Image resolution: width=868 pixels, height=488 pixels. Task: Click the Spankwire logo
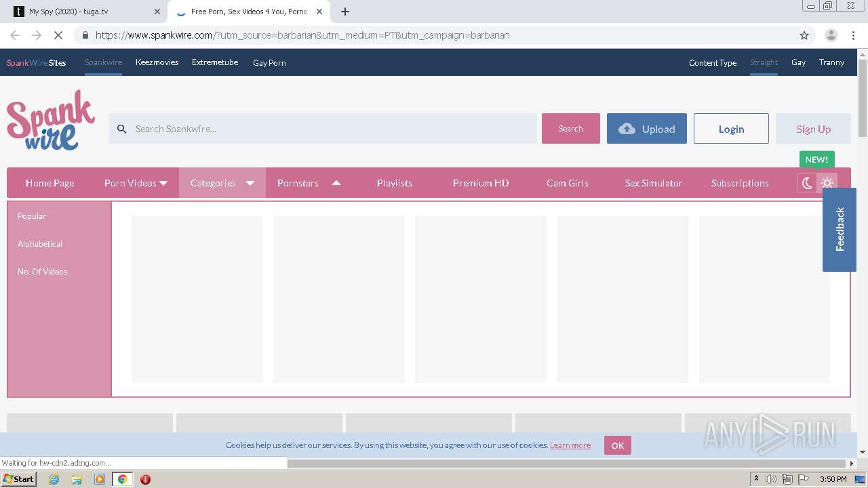(x=51, y=121)
